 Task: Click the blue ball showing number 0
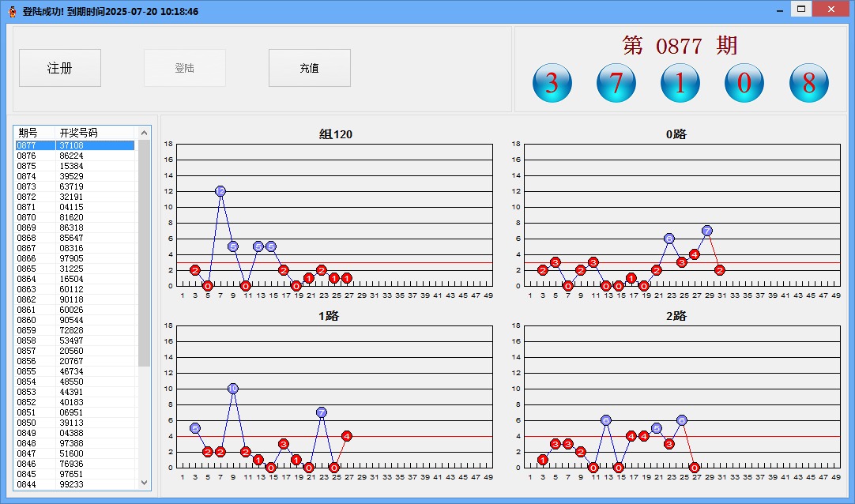pyautogui.click(x=744, y=83)
